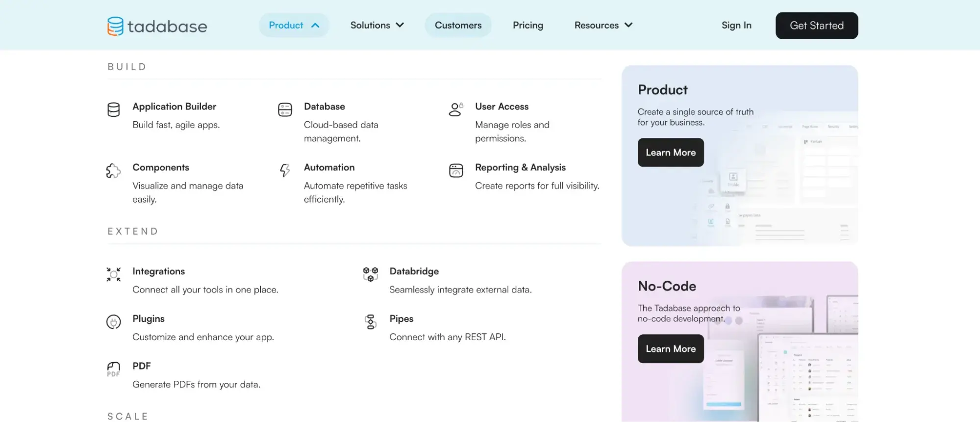Click the Get Started button

click(x=816, y=26)
